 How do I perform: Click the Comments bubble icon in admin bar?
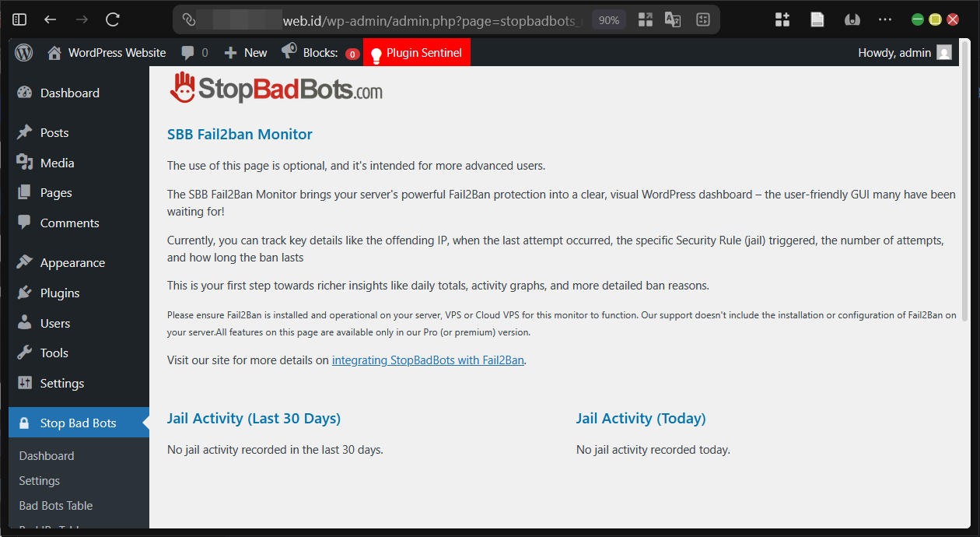coord(187,52)
